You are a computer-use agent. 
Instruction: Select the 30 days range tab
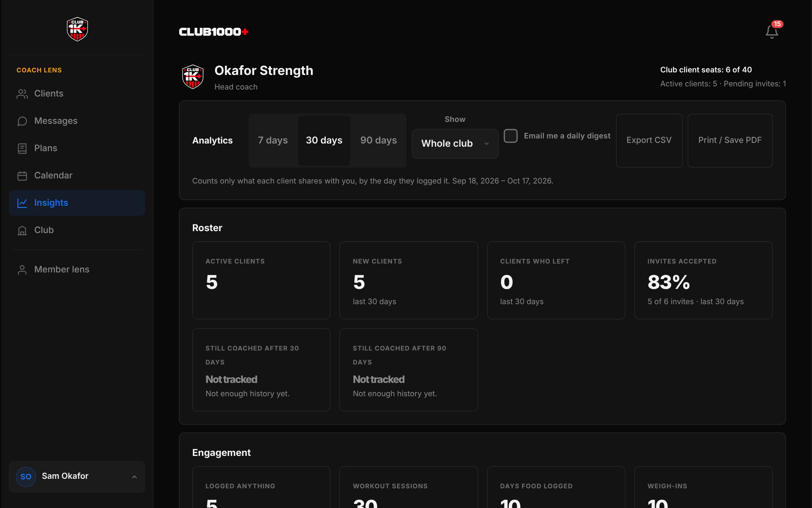(324, 140)
